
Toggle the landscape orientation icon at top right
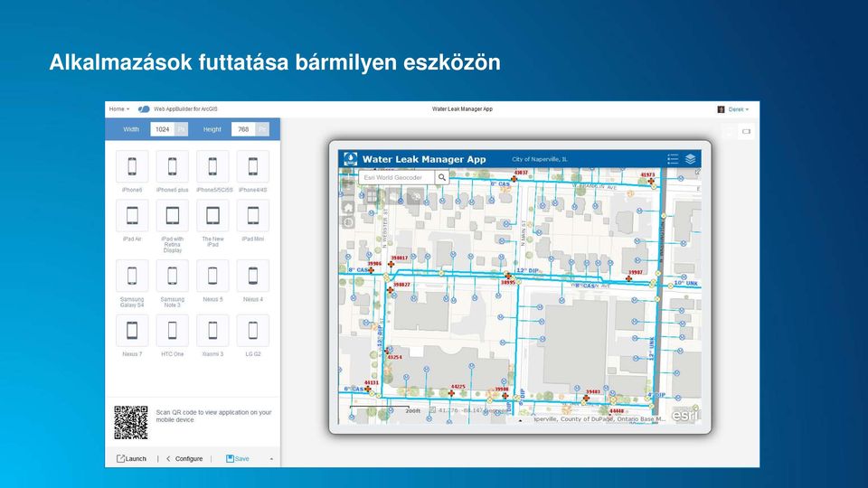pyautogui.click(x=746, y=132)
